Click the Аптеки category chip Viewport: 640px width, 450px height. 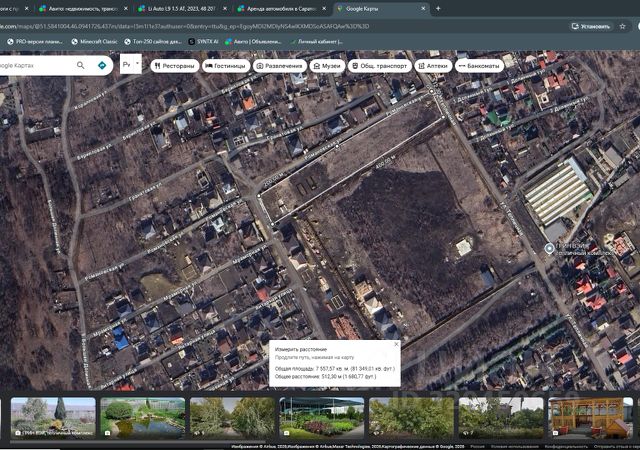click(433, 65)
